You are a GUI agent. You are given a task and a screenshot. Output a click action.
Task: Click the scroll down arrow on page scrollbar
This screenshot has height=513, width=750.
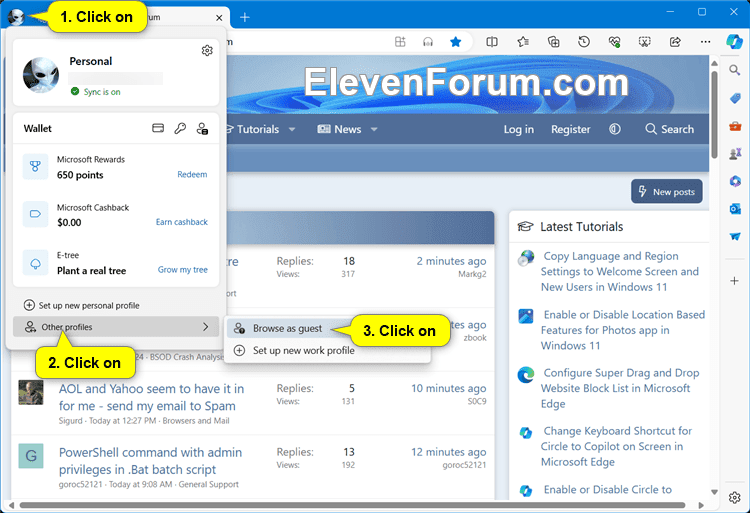[x=714, y=491]
